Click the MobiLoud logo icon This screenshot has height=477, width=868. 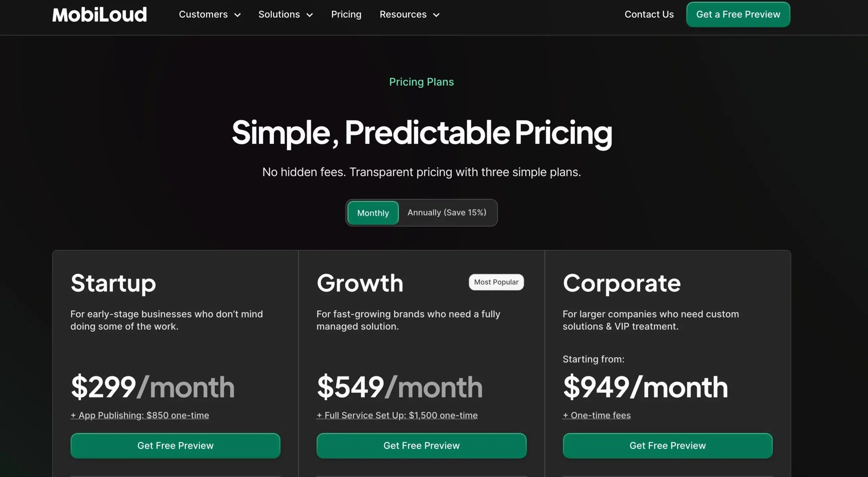point(99,14)
